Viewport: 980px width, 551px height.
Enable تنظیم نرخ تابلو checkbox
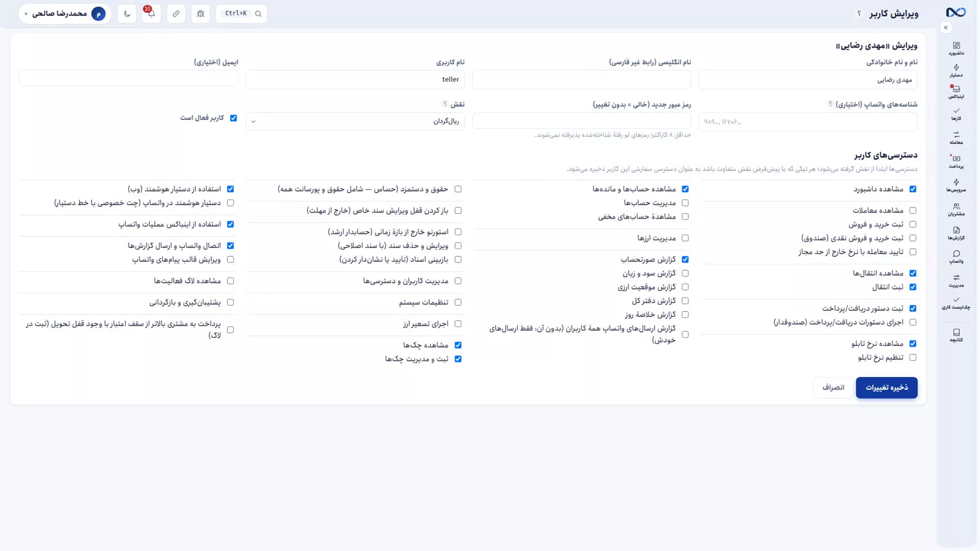tap(913, 358)
